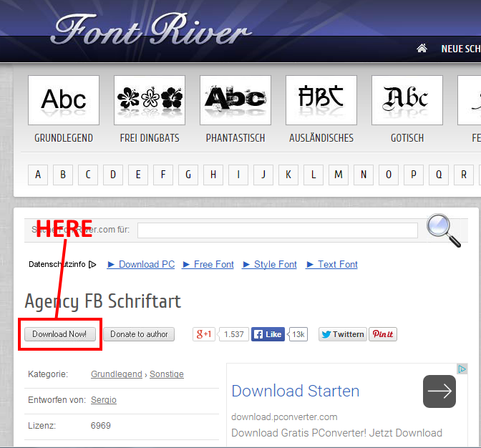This screenshot has height=448, width=481.
Task: Click the download.pconverter.com ad URL
Action: (x=284, y=417)
